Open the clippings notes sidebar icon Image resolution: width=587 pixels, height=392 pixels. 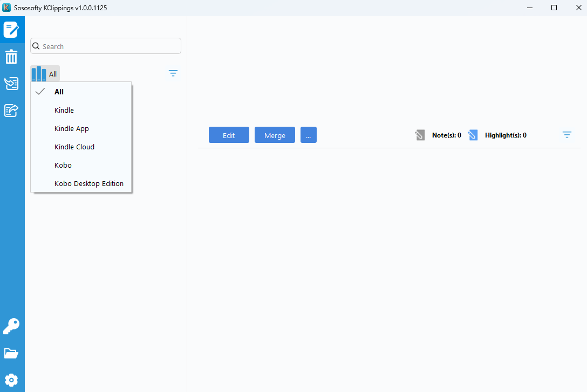tap(11, 30)
